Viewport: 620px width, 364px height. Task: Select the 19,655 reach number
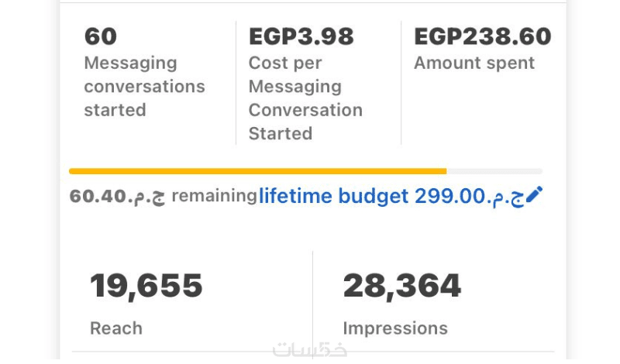tap(146, 286)
